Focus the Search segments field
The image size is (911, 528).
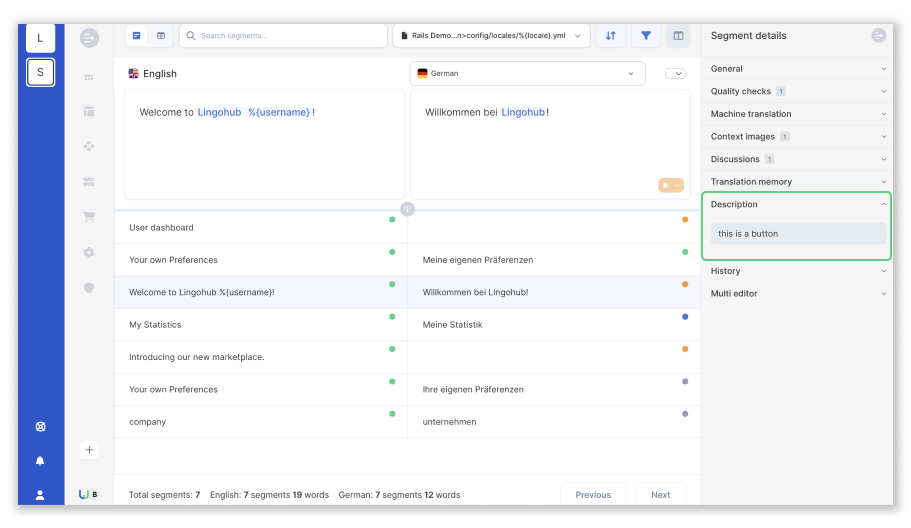284,36
